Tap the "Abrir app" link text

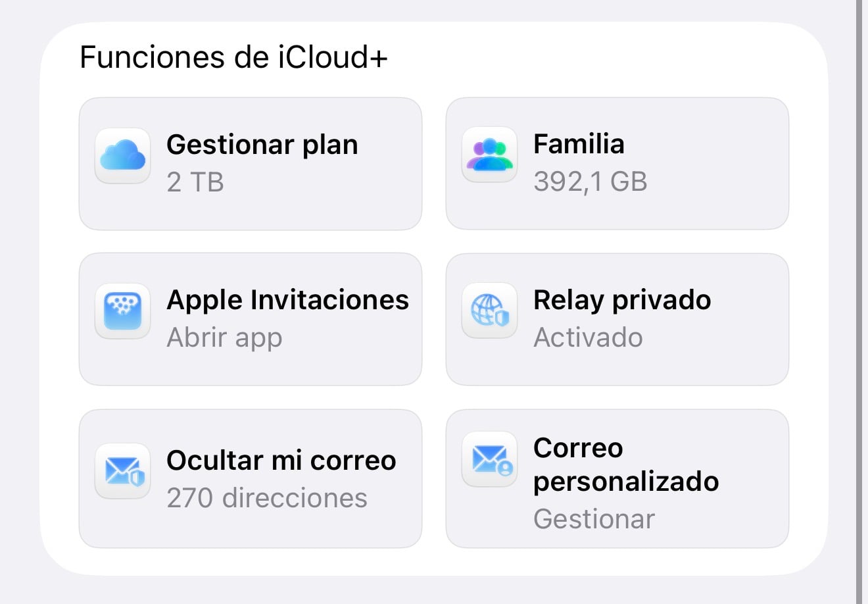click(224, 338)
